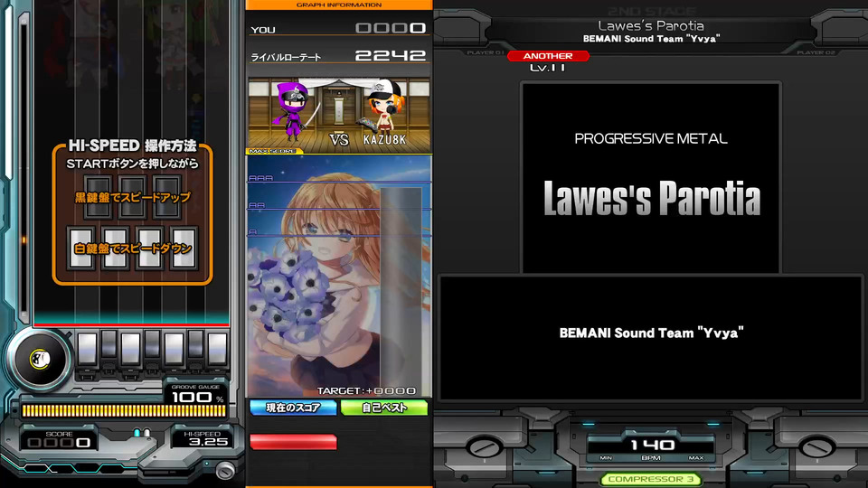Click the ライバルローテート score 2242
868x488 pixels.
pyautogui.click(x=391, y=55)
